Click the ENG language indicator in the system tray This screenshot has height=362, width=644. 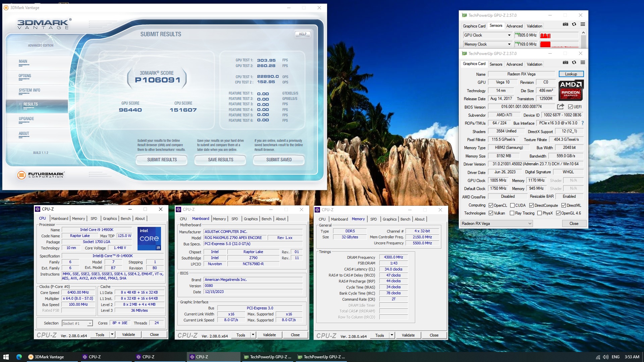[x=615, y=357]
